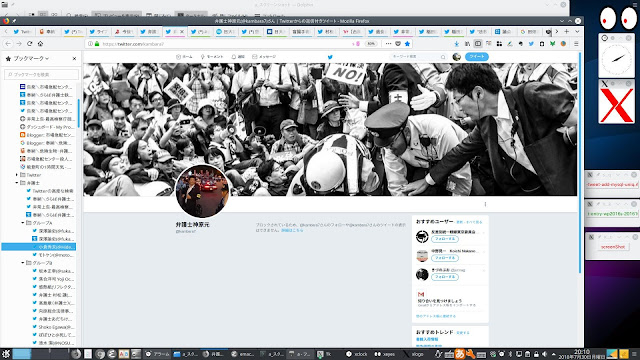The height and width of the screenshot is (360, 640).
Task: Click the screenShot button in small window
Action: pyautogui.click(x=613, y=247)
